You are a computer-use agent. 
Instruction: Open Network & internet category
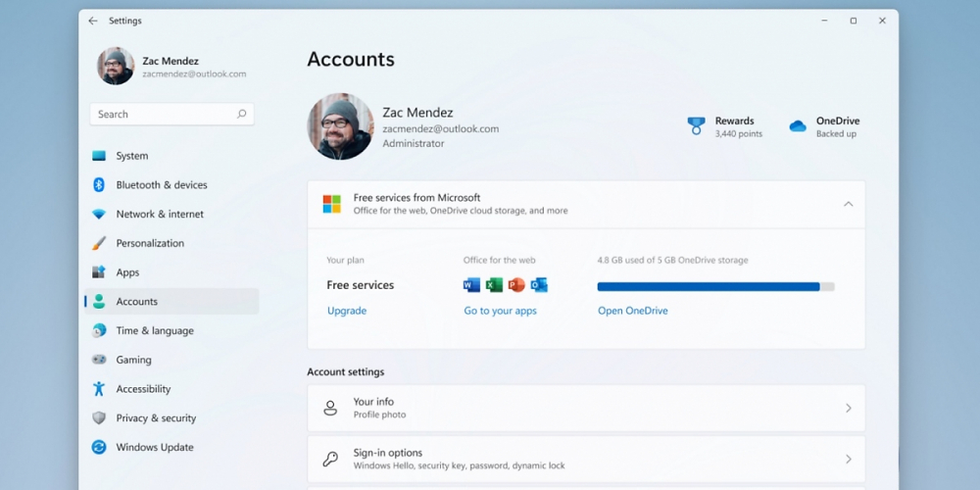[171, 214]
